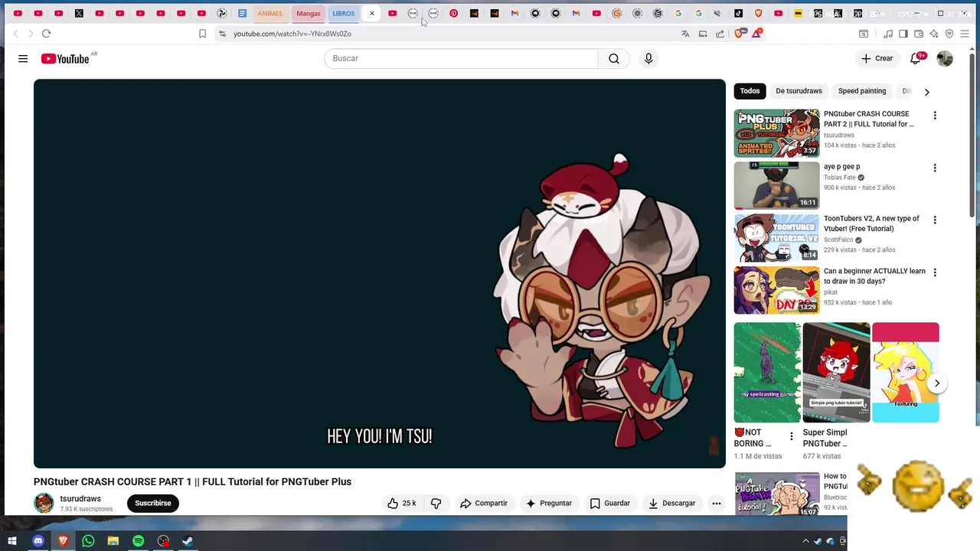This screenshot has height=551, width=980.
Task: Open Brave Leo AI sparkle icon
Action: (934, 34)
